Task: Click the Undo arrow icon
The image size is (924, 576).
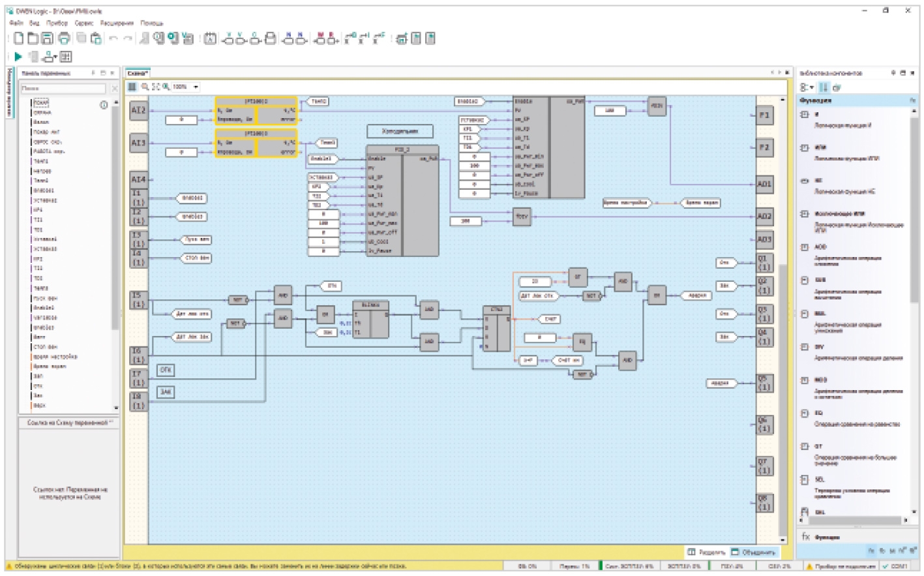Action: (x=113, y=38)
